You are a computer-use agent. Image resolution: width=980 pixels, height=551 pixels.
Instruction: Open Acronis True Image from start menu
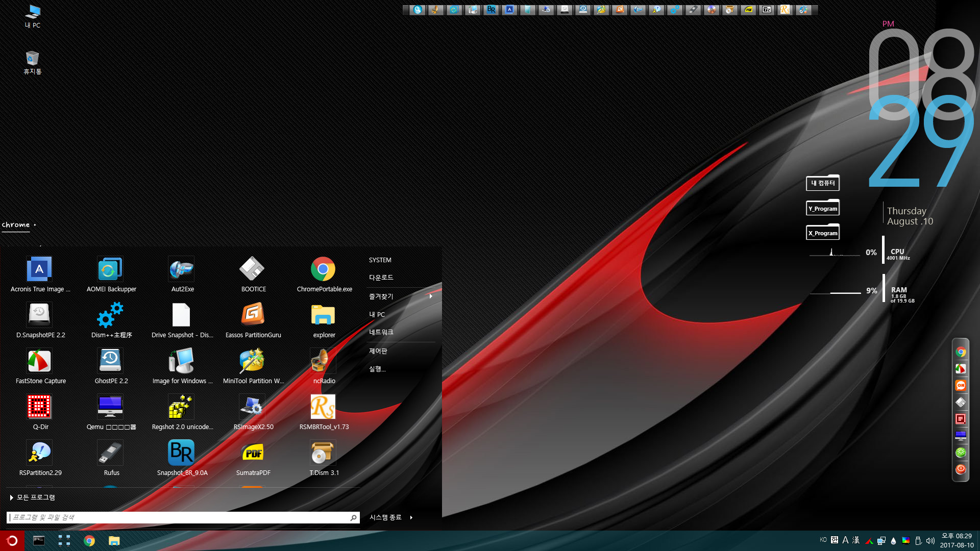[x=40, y=274]
